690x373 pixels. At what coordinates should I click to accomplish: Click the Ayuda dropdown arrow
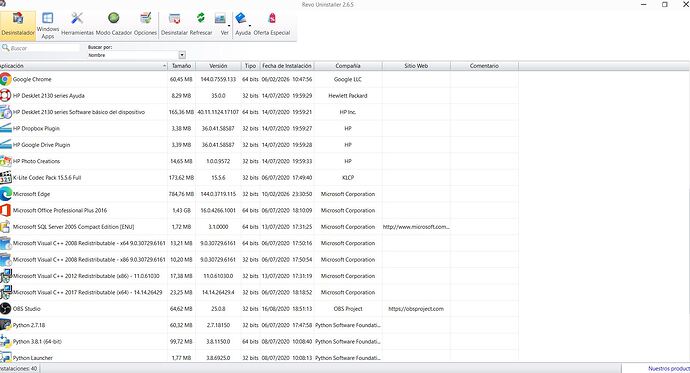(x=250, y=26)
